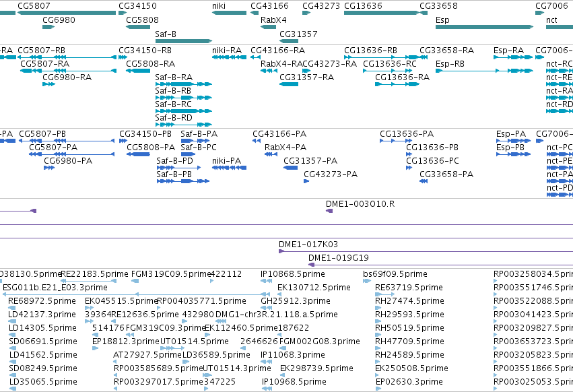Click the CG6980-PA protein label
This screenshot has width=573, height=392.
pyautogui.click(x=68, y=161)
